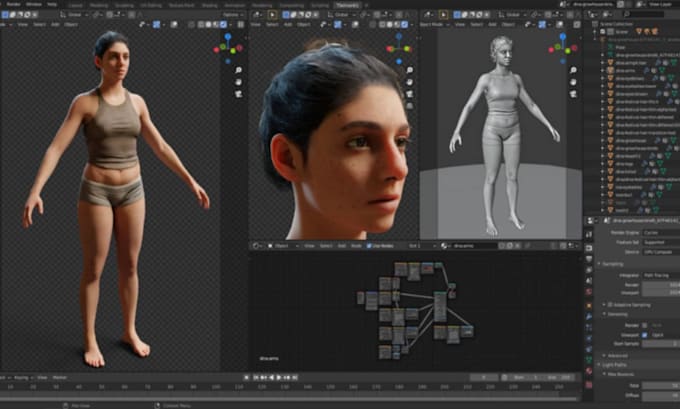Open Object Mode dropdown in right viewport
This screenshot has width=680, height=409.
coord(434,25)
